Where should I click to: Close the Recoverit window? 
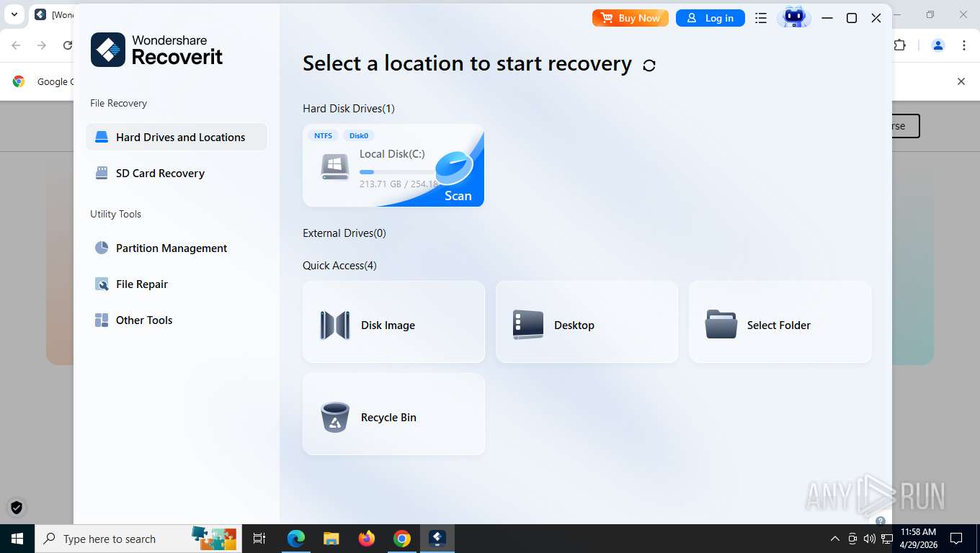pos(876,18)
